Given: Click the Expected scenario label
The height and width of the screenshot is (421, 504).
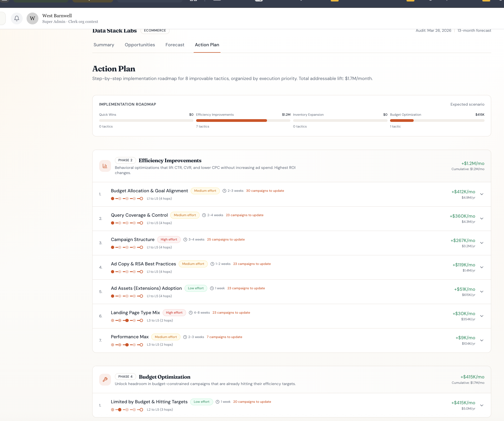Looking at the screenshot, I should click(x=467, y=104).
